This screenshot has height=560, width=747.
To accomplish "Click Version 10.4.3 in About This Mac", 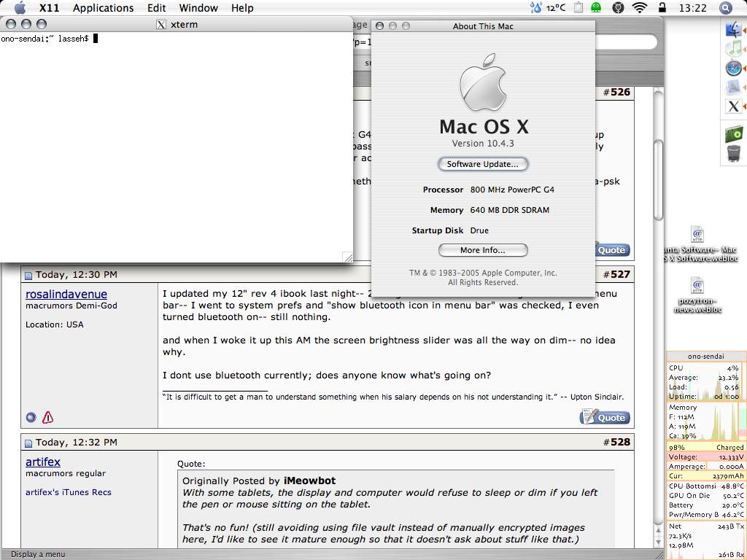I will click(x=483, y=144).
